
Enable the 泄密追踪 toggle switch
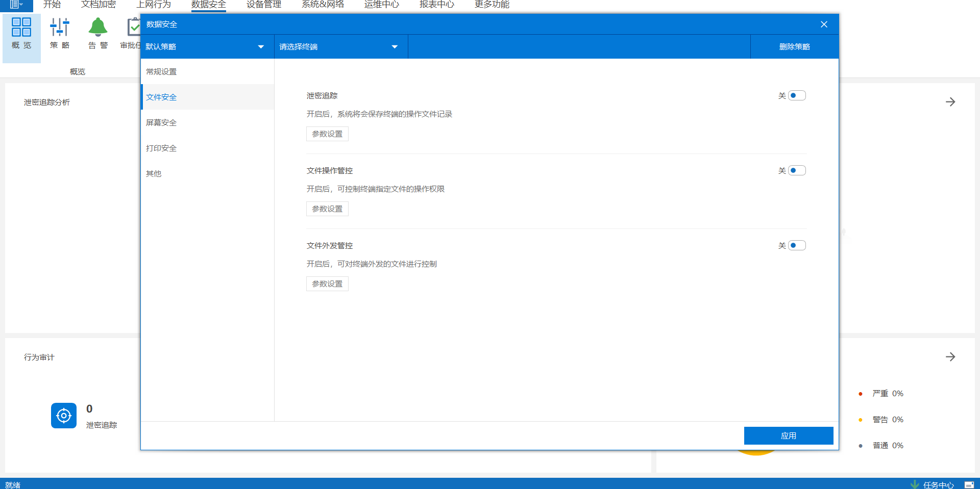796,96
